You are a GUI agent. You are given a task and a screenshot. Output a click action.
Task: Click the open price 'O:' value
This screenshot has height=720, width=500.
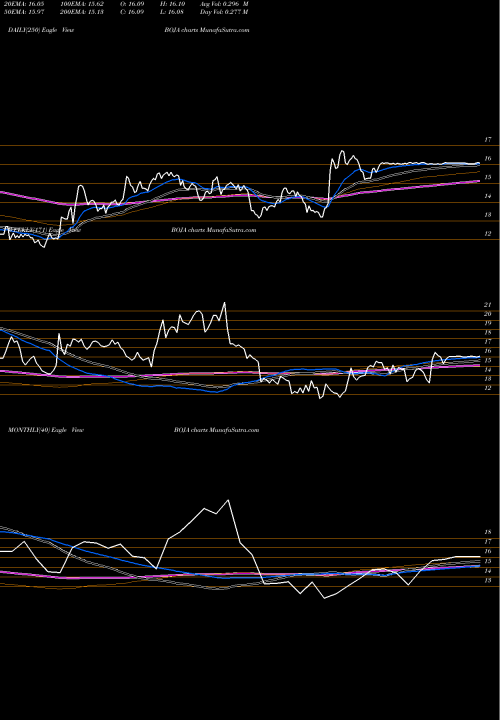pos(133,4)
